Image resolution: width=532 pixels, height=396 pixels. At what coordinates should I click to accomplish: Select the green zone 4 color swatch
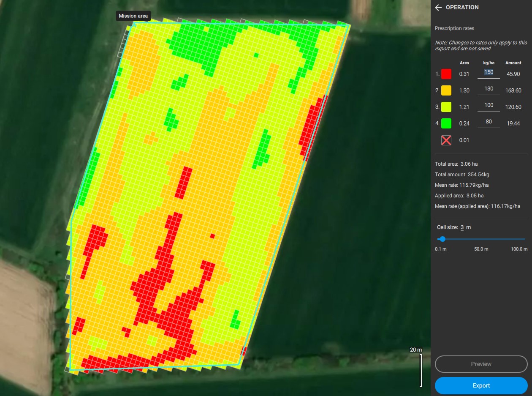446,123
